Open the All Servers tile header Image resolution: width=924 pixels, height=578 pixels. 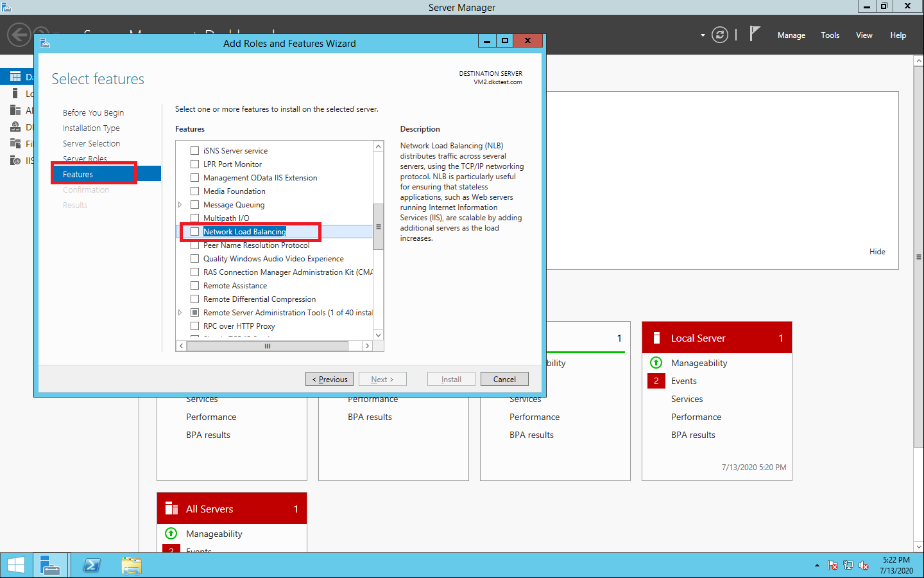[x=232, y=509]
